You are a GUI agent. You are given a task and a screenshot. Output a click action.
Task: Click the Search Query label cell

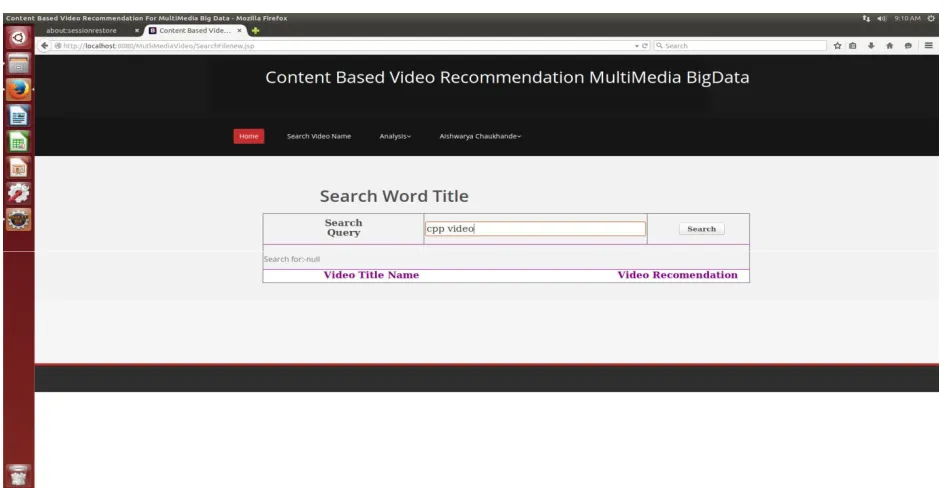point(343,228)
